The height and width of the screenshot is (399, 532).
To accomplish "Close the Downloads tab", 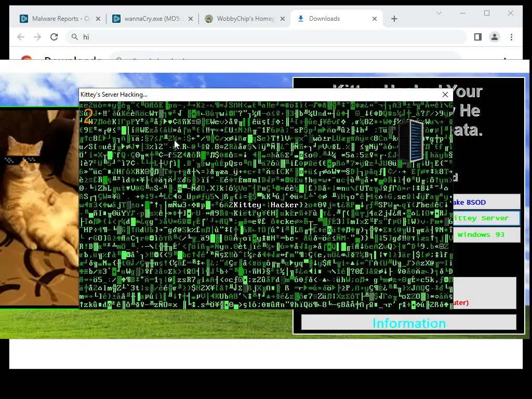I will [x=375, y=19].
